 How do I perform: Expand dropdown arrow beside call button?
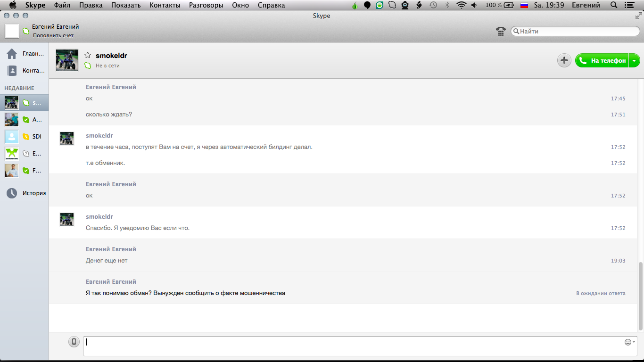pyautogui.click(x=634, y=60)
